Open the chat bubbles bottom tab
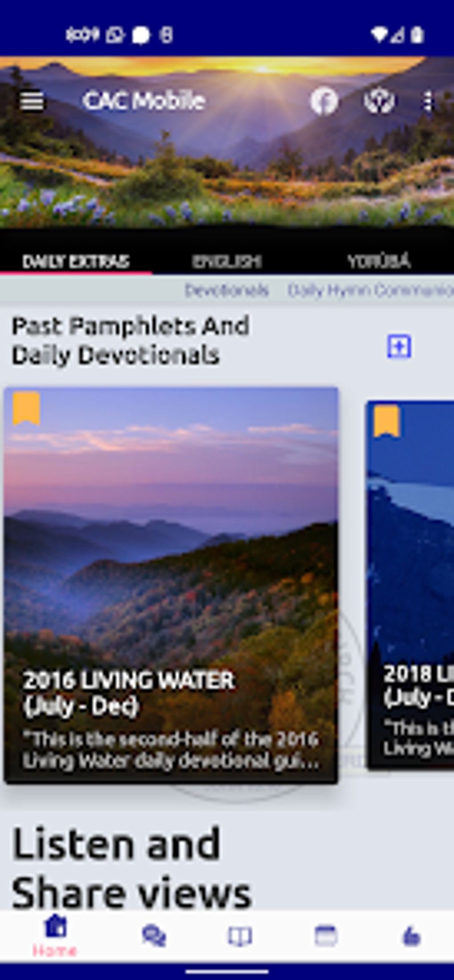 [154, 936]
